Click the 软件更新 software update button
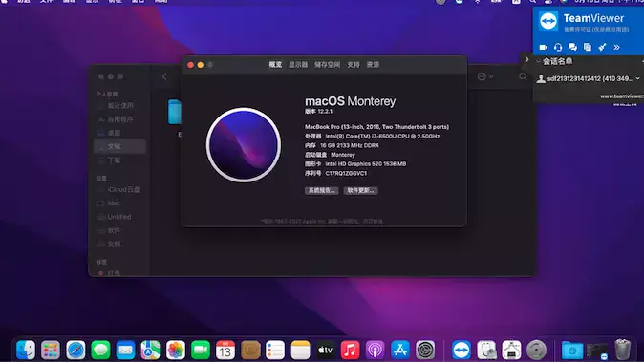Viewport: 644px width, 362px height. pos(360,190)
